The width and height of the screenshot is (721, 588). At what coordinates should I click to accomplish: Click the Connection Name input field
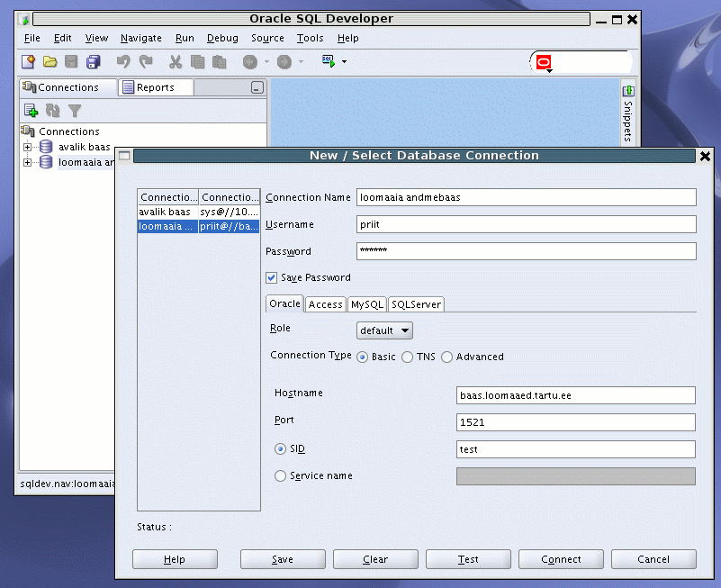526,197
